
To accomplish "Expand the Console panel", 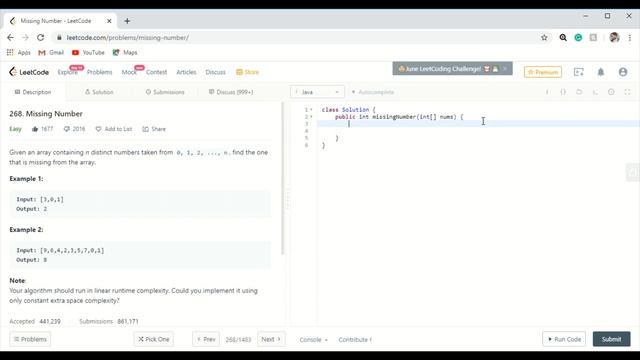I will [313, 340].
